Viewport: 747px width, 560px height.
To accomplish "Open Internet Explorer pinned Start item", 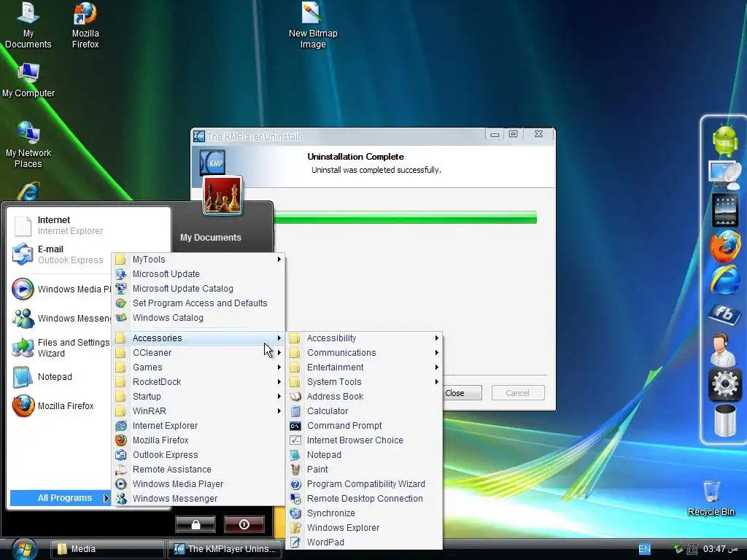I will click(x=90, y=225).
